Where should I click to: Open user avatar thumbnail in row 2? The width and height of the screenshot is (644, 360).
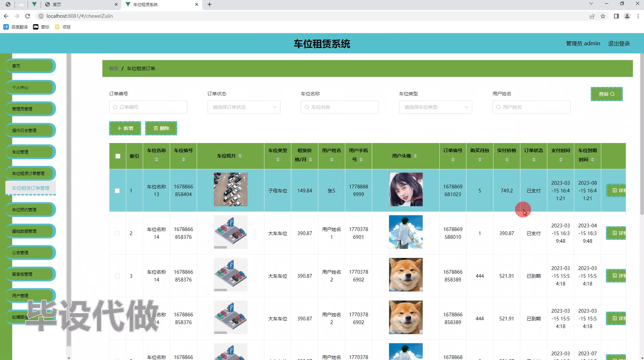(x=406, y=232)
